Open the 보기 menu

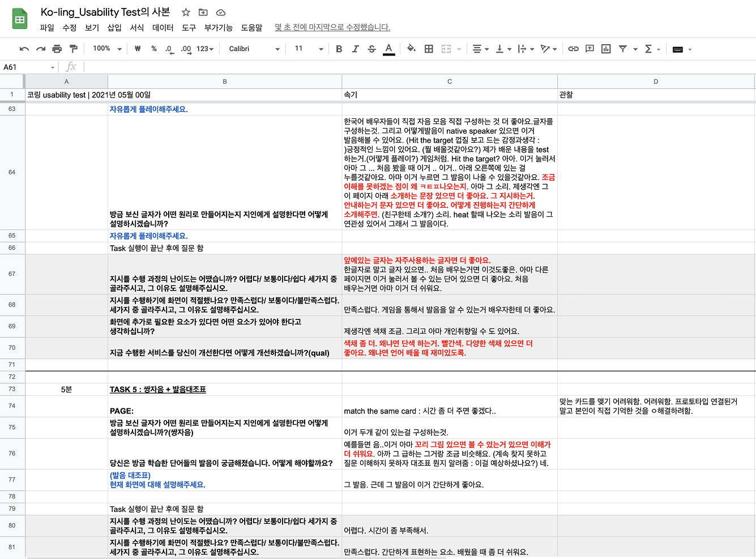pos(92,27)
